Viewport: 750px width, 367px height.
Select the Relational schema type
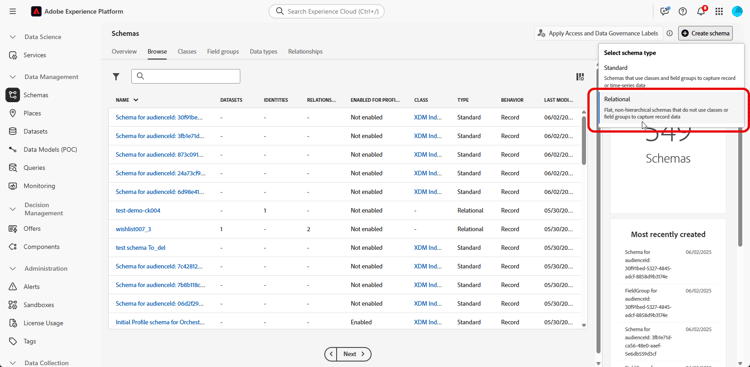(672, 108)
